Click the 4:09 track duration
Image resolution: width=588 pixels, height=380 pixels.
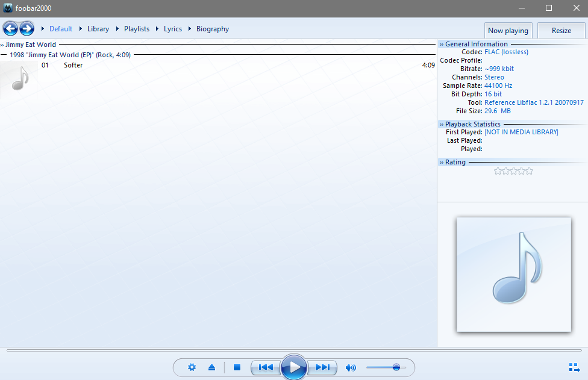click(428, 65)
